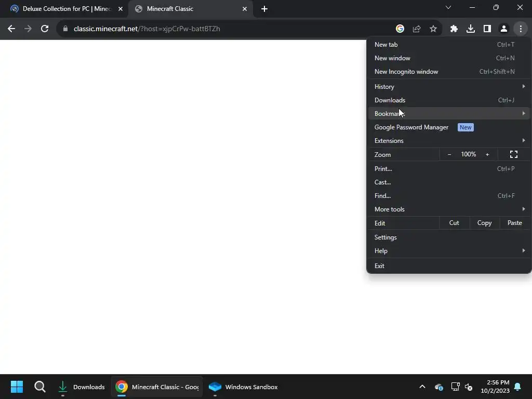
Task: Open the profile avatar icon
Action: click(x=504, y=29)
